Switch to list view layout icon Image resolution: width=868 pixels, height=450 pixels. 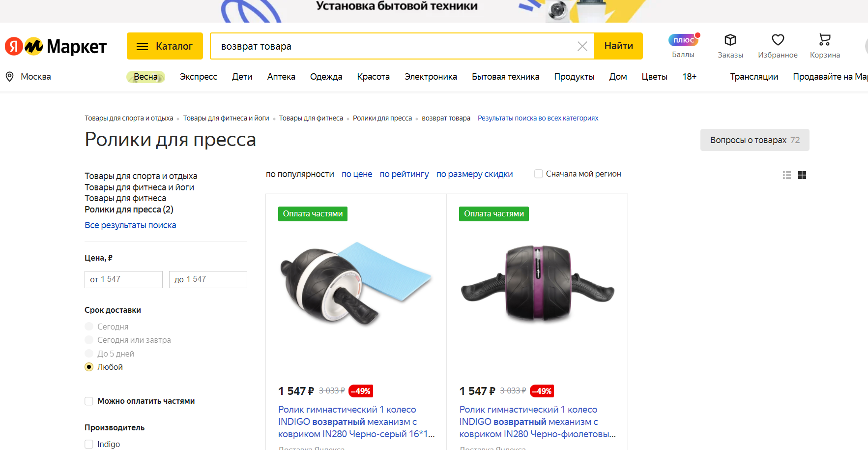(x=787, y=175)
